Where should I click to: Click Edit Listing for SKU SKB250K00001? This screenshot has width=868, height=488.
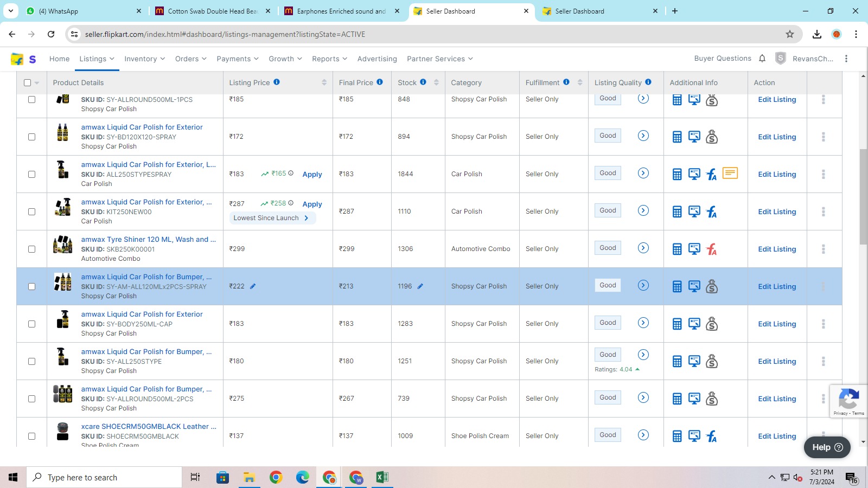[777, 249]
